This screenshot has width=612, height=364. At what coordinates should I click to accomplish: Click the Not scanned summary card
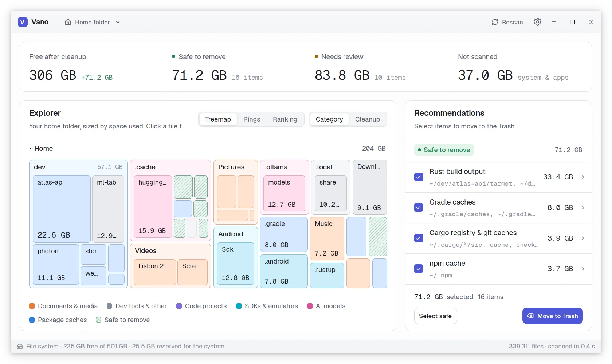pos(520,67)
